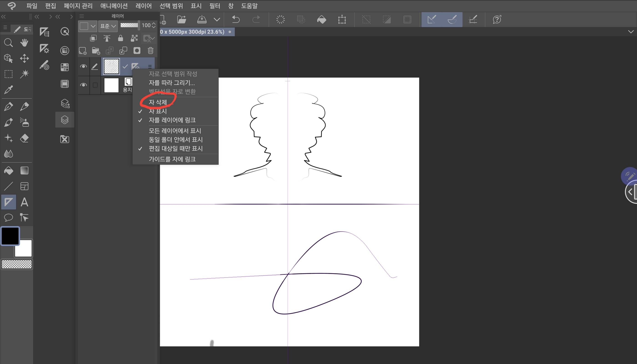The height and width of the screenshot is (364, 637).
Task: Select the Magnifier zoom tool
Action: [x=8, y=43]
